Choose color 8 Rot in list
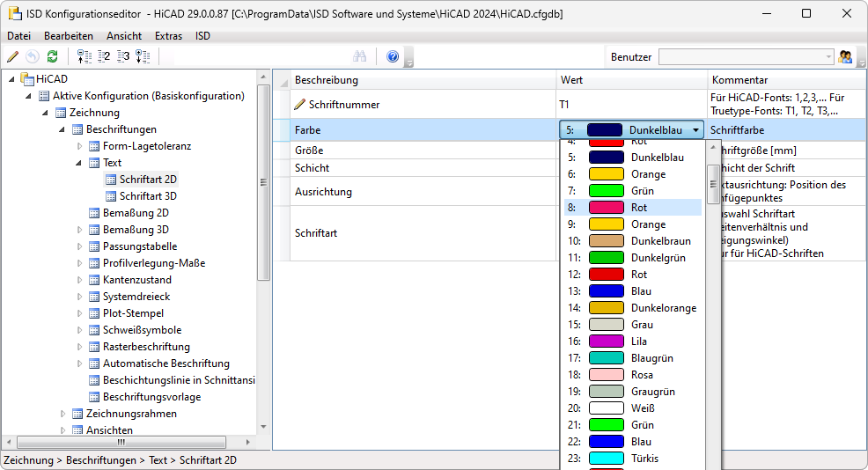Screen dimensions: 868x470 [x=633, y=208]
